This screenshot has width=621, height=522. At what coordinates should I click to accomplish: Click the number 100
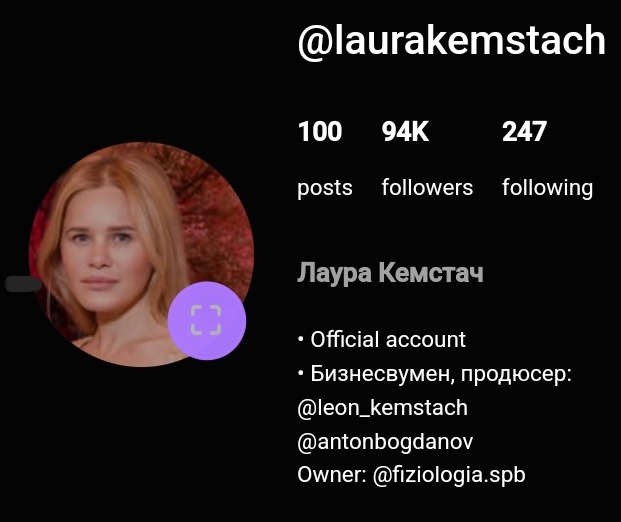(320, 131)
